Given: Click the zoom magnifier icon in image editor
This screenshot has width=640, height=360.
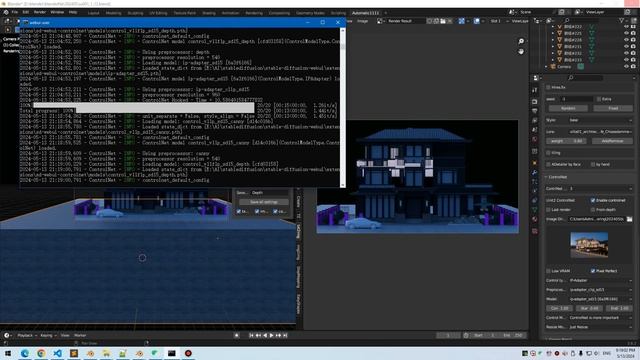Looking at the screenshot, I should tap(521, 41).
